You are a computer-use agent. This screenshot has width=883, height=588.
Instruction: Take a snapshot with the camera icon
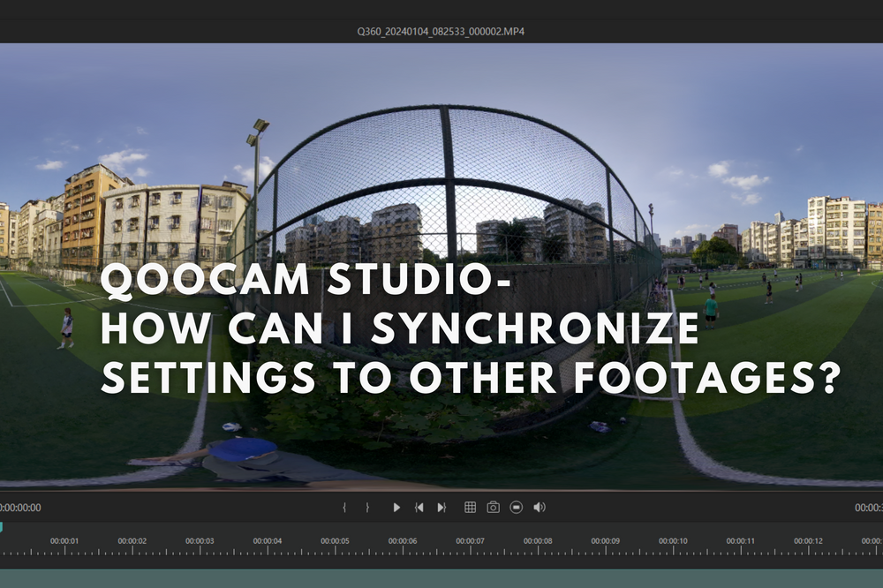coord(494,508)
